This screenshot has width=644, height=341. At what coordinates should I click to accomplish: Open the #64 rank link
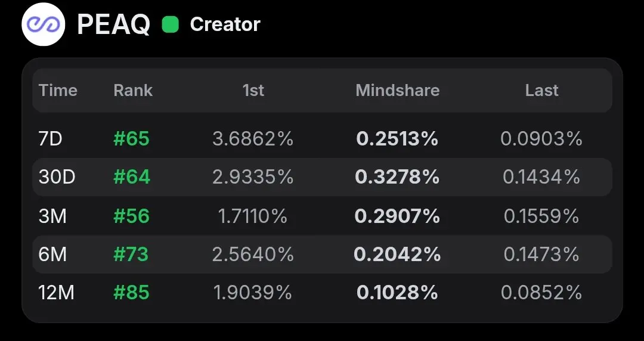pos(132,177)
